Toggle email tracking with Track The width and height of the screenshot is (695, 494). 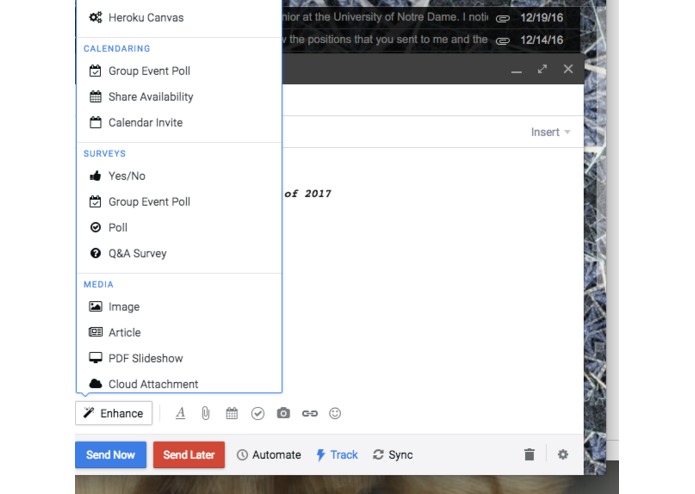point(337,455)
